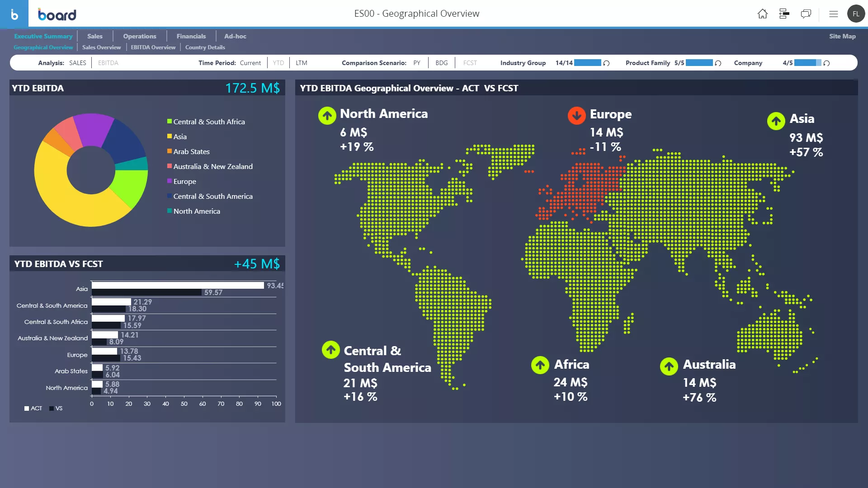Set Time Period to YTD

point(278,63)
